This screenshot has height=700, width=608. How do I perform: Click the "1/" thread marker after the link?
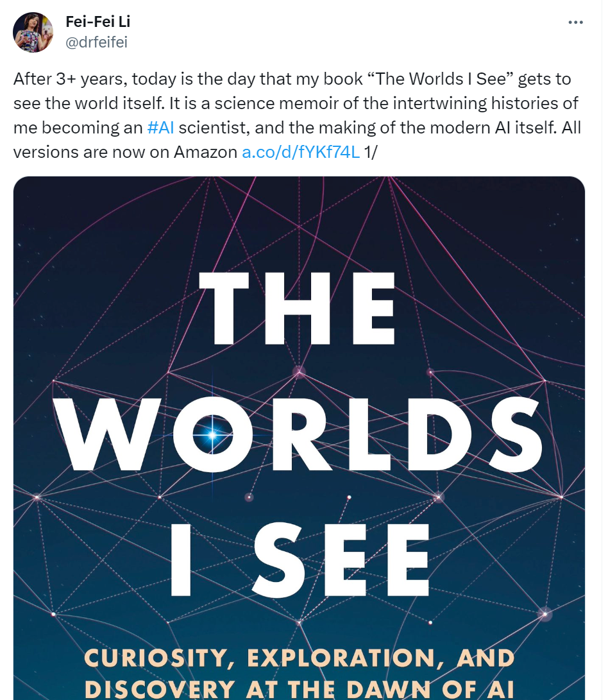click(370, 151)
